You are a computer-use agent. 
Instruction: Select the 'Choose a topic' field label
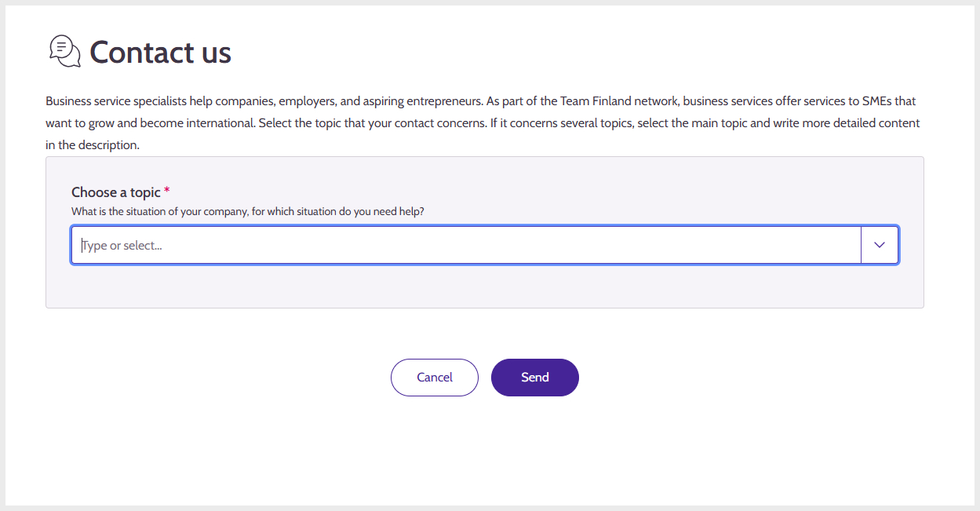pyautogui.click(x=116, y=192)
